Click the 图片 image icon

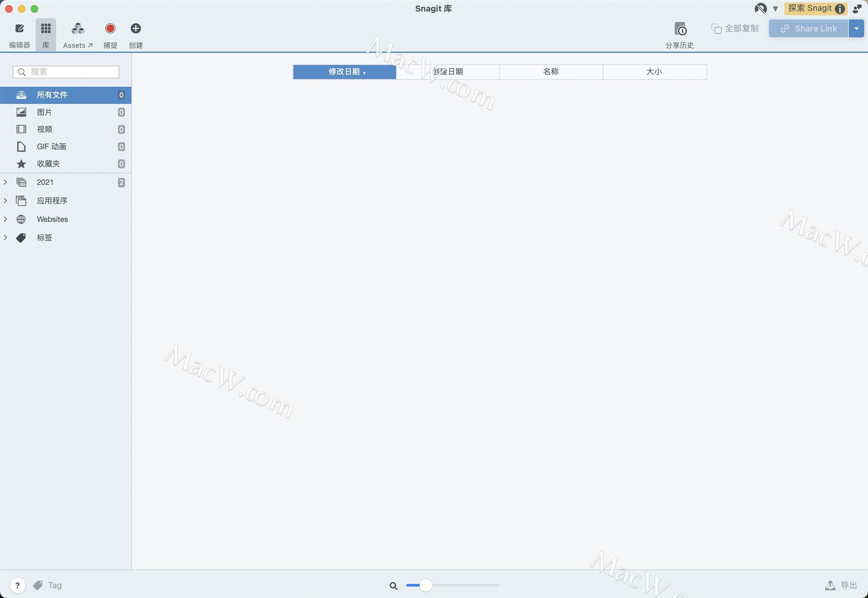(x=21, y=112)
